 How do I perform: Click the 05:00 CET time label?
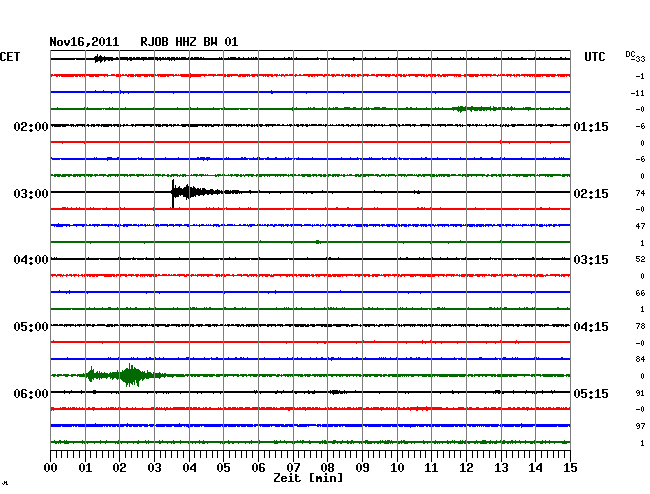pos(31,327)
